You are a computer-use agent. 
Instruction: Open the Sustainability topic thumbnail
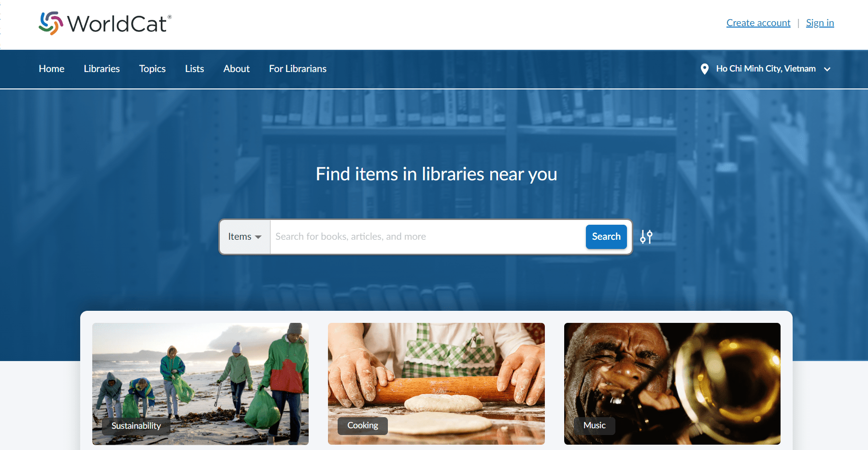click(x=200, y=384)
